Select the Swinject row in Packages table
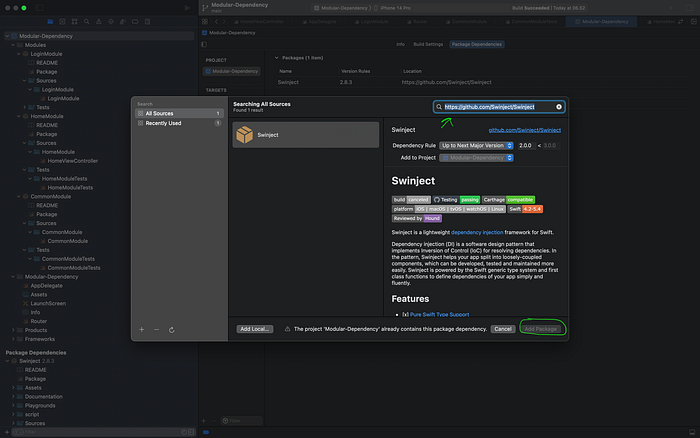This screenshot has height=438, width=700. tap(482, 82)
